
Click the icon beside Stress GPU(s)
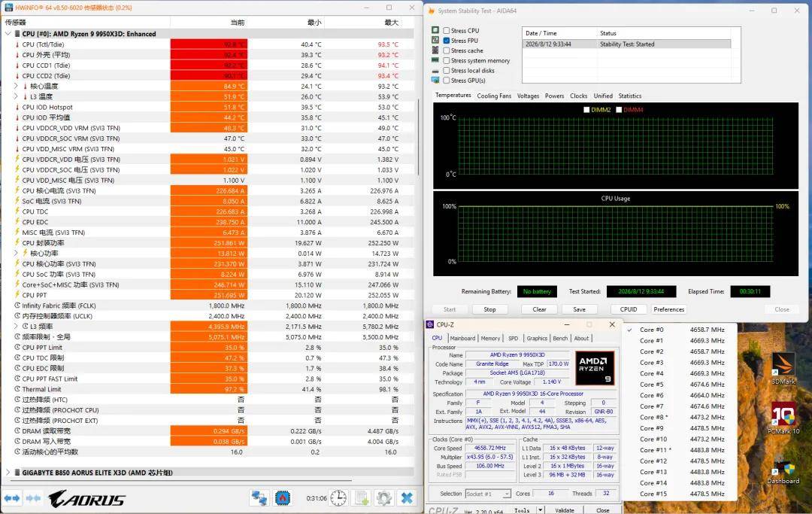[x=435, y=81]
